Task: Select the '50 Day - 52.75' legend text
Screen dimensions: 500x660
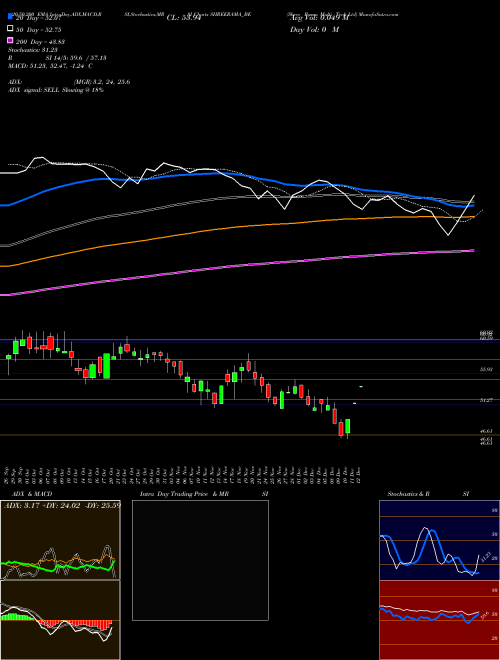Action: [x=39, y=29]
